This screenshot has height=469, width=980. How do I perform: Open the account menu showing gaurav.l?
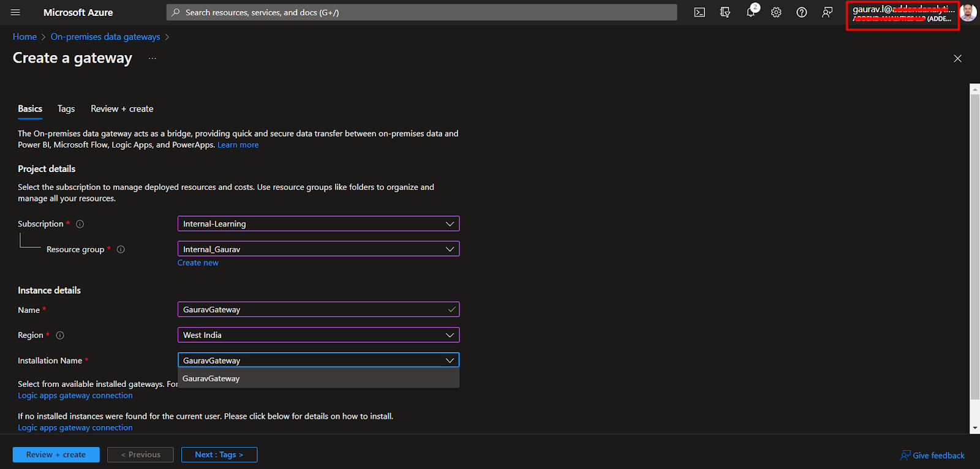click(x=903, y=13)
